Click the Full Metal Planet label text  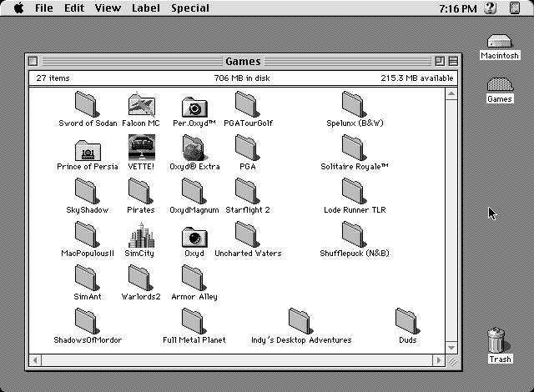(194, 340)
